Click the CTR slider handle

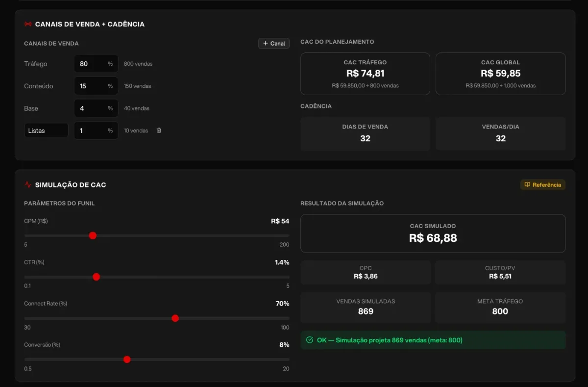96,277
